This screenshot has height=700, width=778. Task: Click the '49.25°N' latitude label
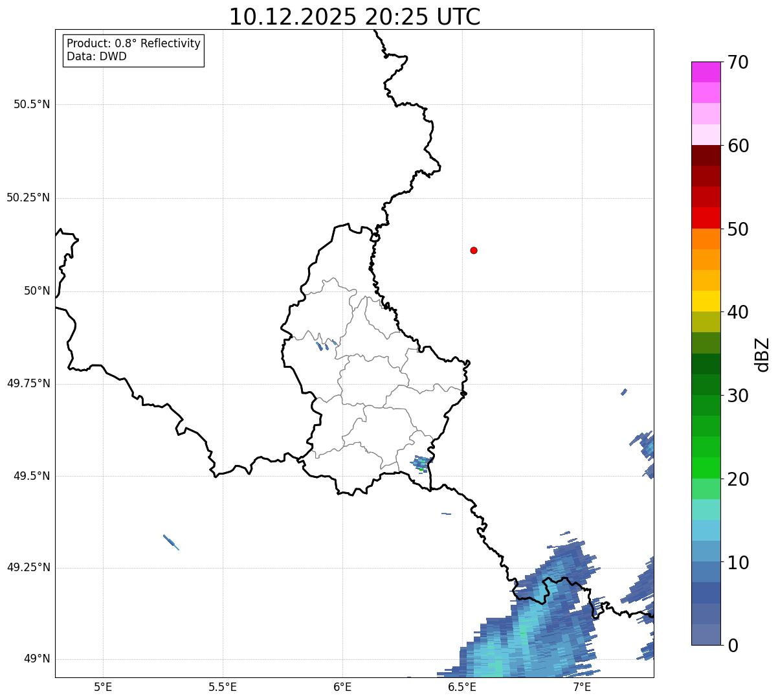(x=28, y=568)
